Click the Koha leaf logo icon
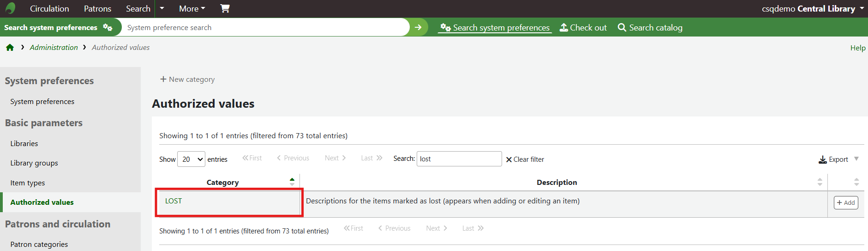868x251 pixels. (10, 8)
